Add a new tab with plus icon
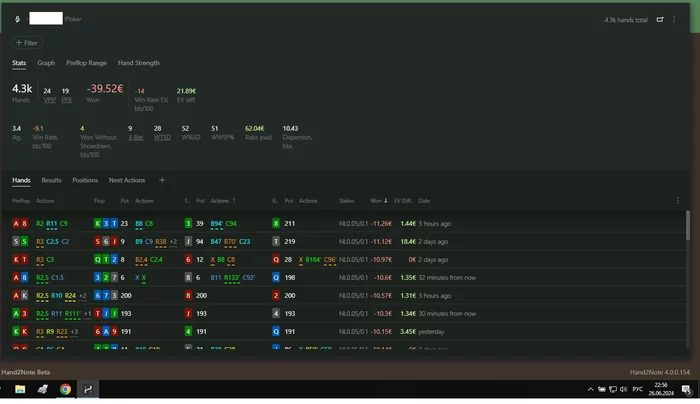The width and height of the screenshot is (700, 404). point(162,180)
